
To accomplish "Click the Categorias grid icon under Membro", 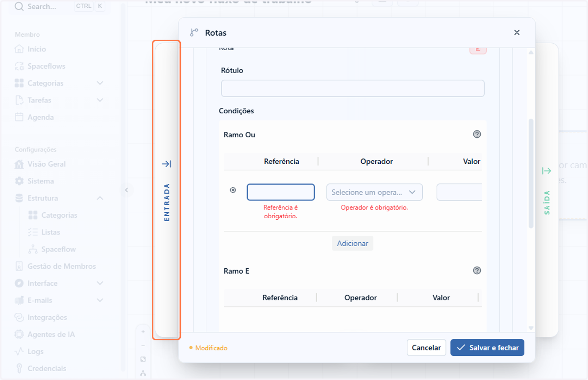I will [19, 83].
